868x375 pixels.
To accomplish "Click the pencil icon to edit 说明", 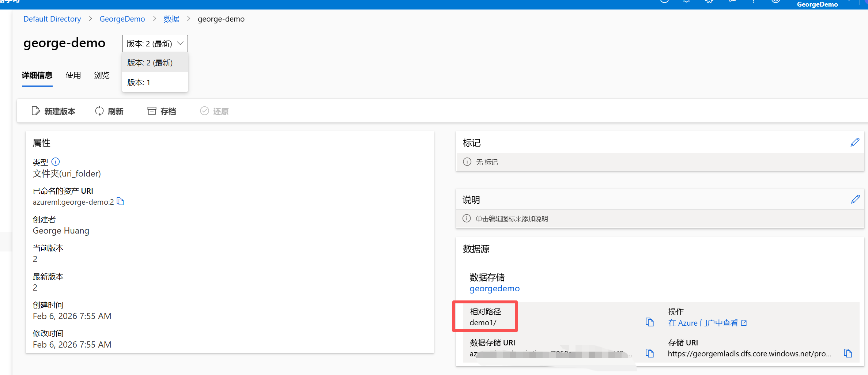I will tap(855, 199).
